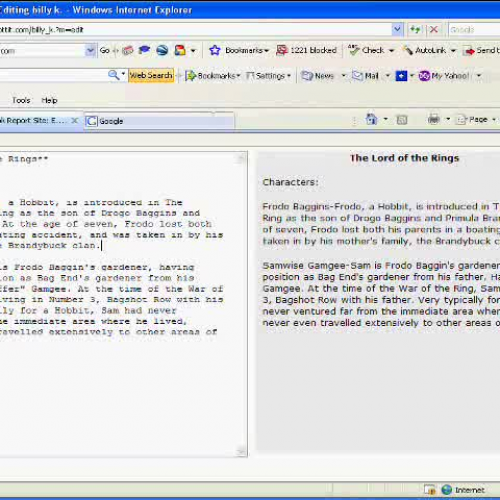Image resolution: width=500 pixels, height=500 pixels.
Task: Open the My Yahoo! toolbar button
Action: [444, 76]
